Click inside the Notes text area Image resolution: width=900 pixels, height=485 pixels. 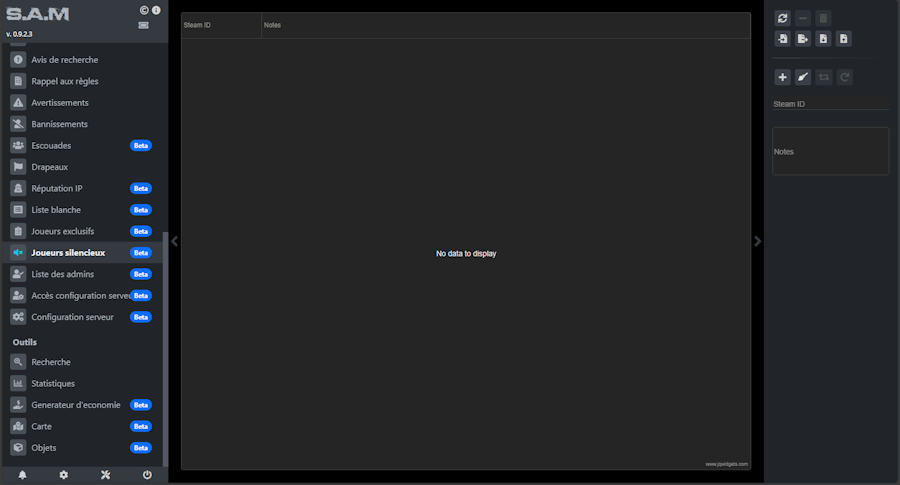coord(830,152)
